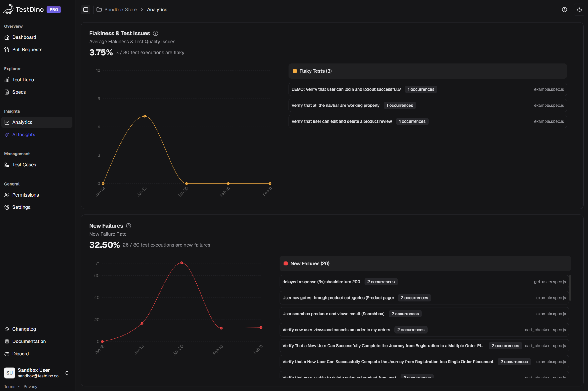Viewport: 588px width, 391px height.
Task: Open Dashboard from the sidebar
Action: pos(24,37)
